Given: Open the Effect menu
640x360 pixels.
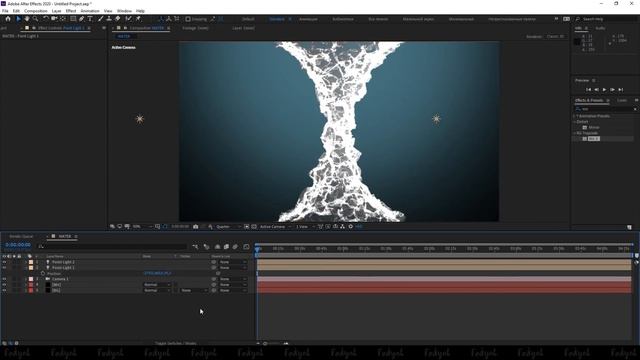Looking at the screenshot, I should 71,11.
